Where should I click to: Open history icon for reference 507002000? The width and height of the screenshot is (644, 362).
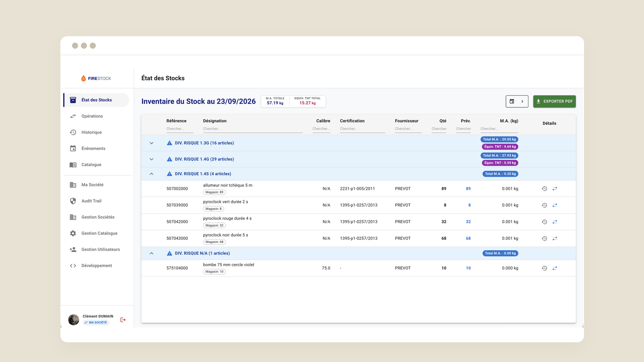(x=544, y=189)
